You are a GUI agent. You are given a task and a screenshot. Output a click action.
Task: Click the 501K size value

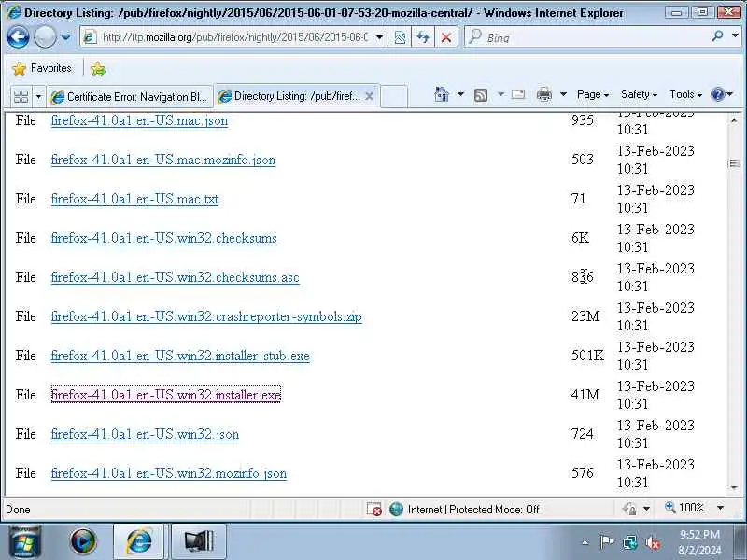[587, 356]
